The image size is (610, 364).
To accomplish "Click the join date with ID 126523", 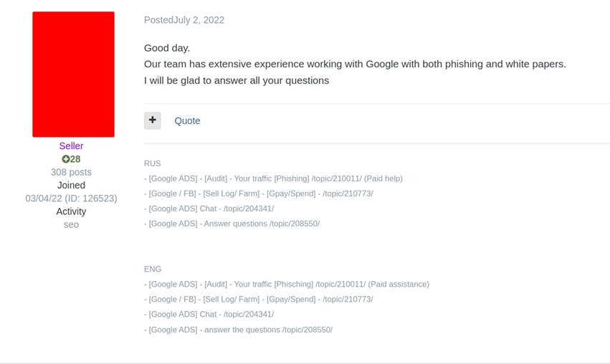I will coord(71,198).
